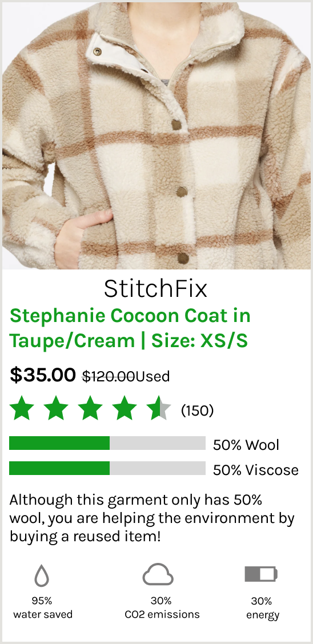Open the Stephanie Cocoon Coat title link
This screenshot has width=313, height=644.
[x=130, y=328]
